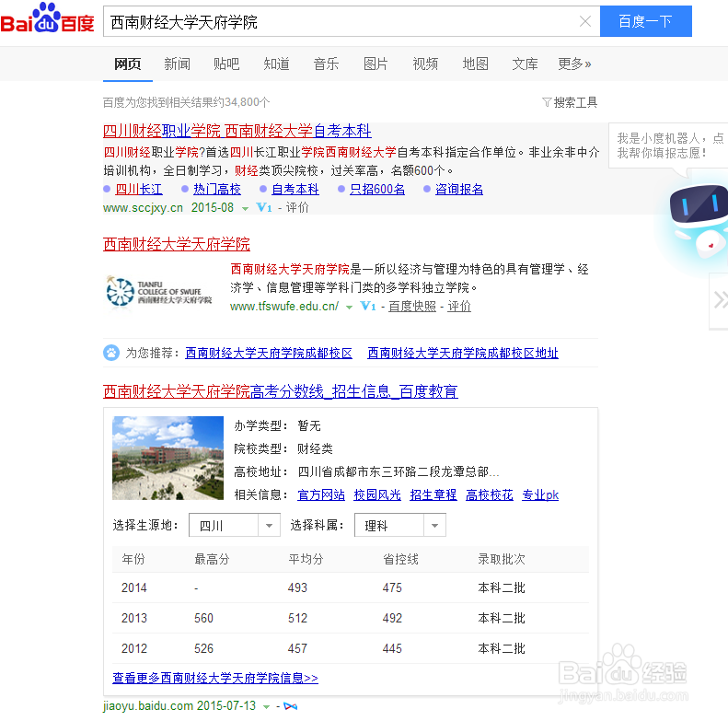This screenshot has width=728, height=721.
Task: Open the 校园风光 link
Action: pyautogui.click(x=377, y=495)
